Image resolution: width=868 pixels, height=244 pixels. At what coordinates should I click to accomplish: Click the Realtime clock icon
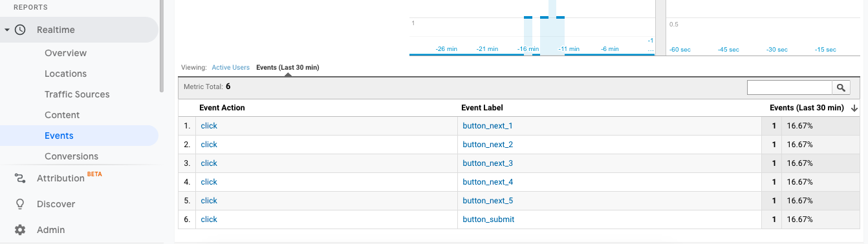[20, 30]
